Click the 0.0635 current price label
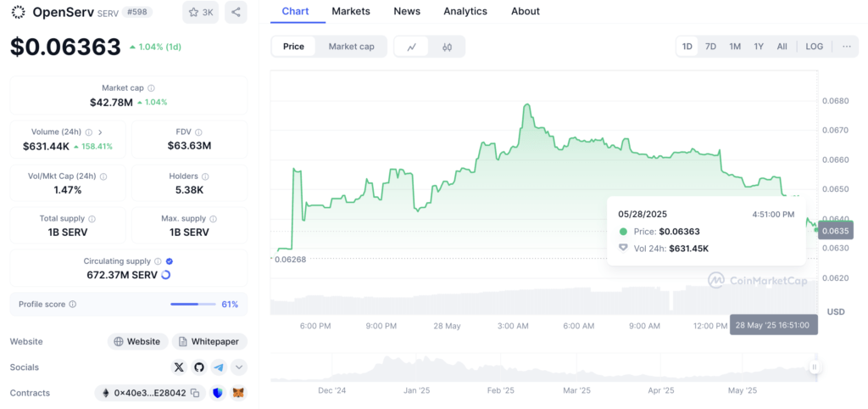This screenshot has height=409, width=868. 835,230
